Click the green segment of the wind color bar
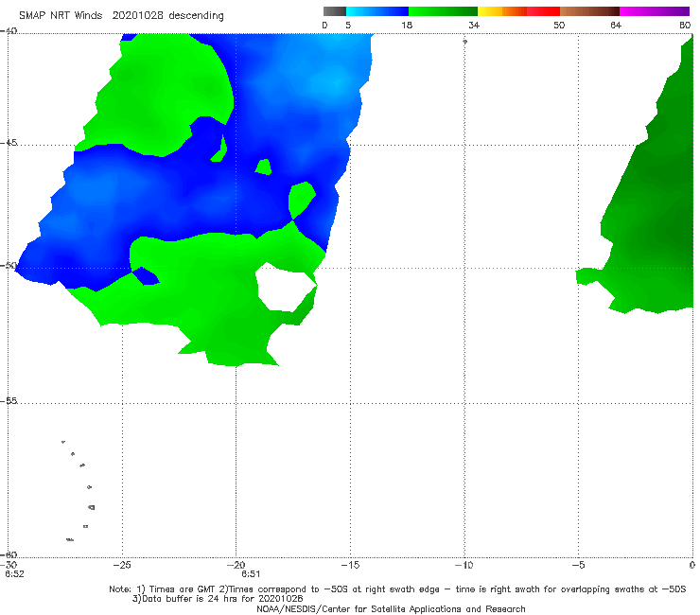 [x=443, y=11]
